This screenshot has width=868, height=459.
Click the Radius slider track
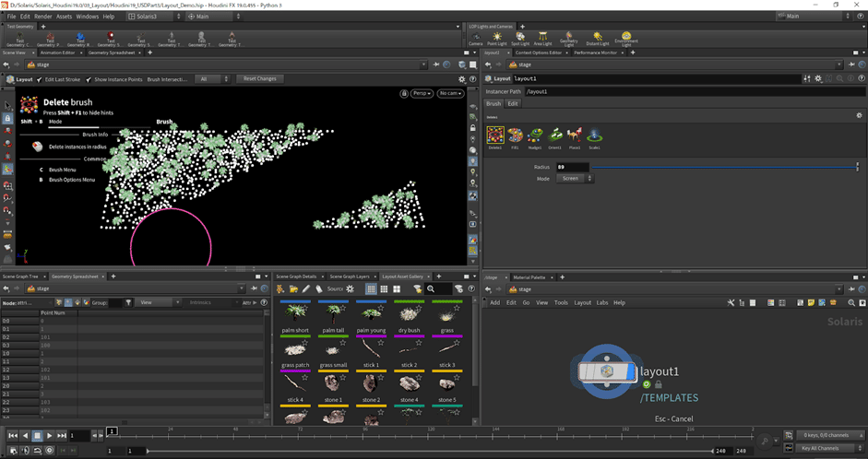click(719, 167)
